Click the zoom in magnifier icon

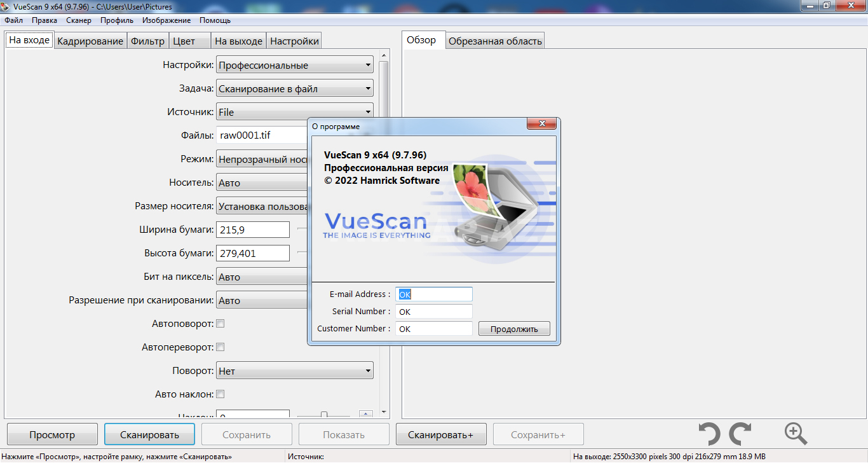point(796,434)
